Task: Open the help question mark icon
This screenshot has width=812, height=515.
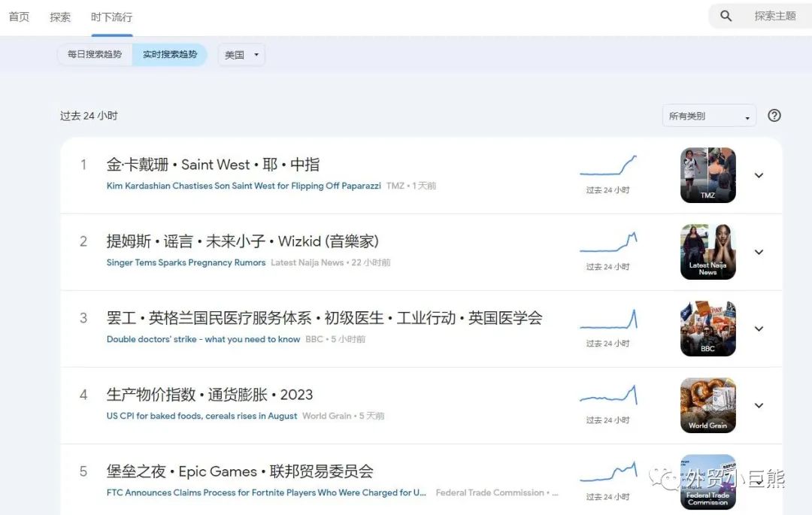Action: [774, 115]
